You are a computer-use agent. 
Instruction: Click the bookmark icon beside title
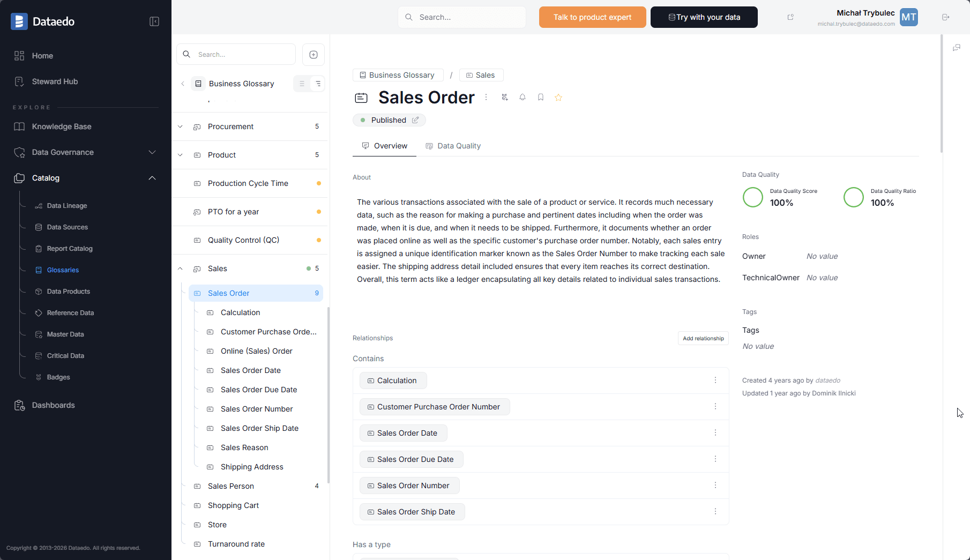[x=541, y=97]
